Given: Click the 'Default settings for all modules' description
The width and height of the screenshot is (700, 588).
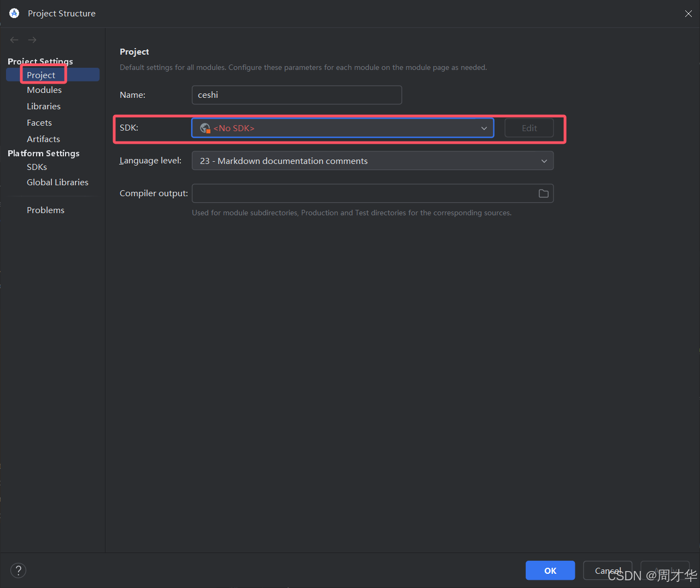Looking at the screenshot, I should [x=303, y=68].
